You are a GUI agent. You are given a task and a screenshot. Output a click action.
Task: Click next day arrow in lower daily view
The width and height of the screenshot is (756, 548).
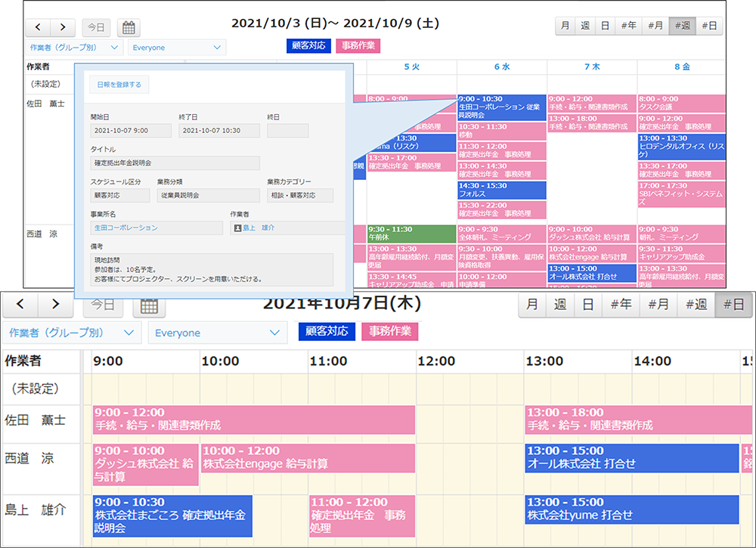tap(57, 305)
